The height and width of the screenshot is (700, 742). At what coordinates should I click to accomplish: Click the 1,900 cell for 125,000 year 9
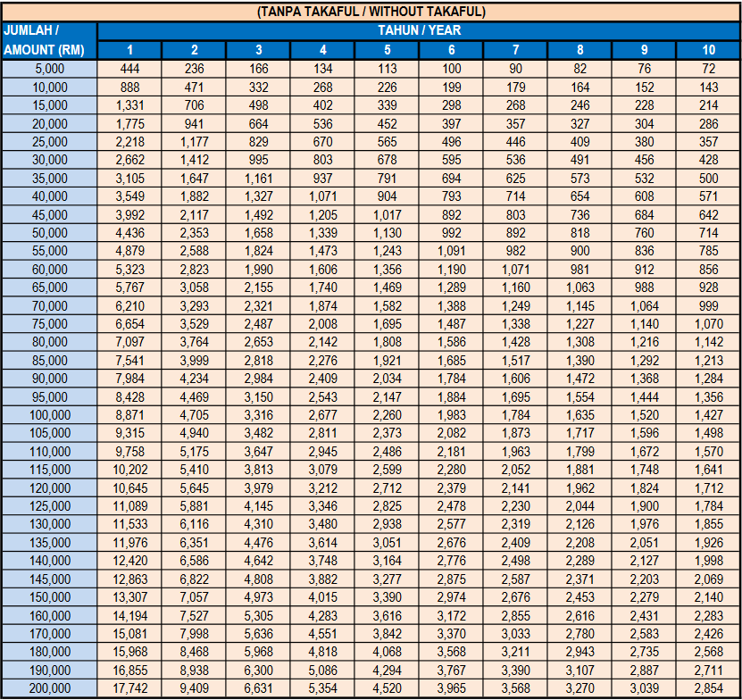pyautogui.click(x=644, y=506)
